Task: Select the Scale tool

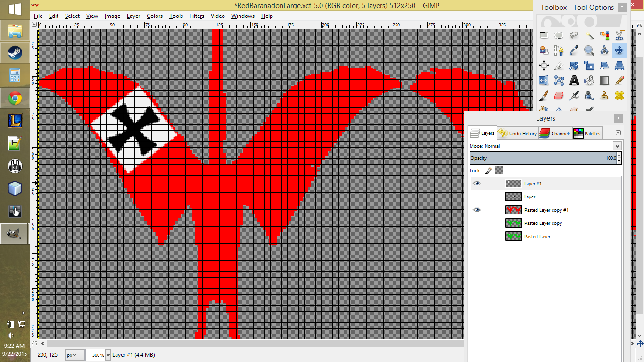Action: [589, 66]
